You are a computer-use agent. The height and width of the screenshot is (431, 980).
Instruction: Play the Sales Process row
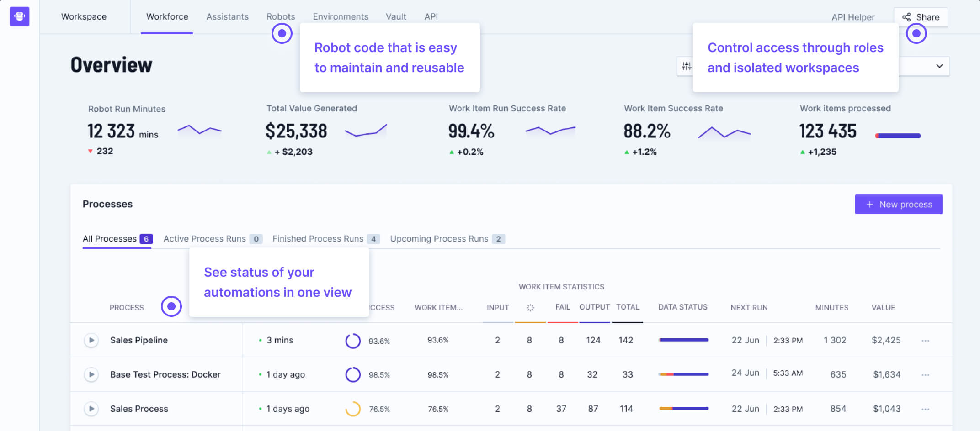click(91, 409)
